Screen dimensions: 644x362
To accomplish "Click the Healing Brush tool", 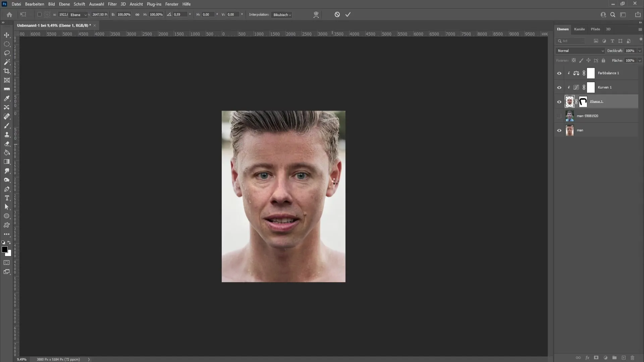I will tap(6, 116).
